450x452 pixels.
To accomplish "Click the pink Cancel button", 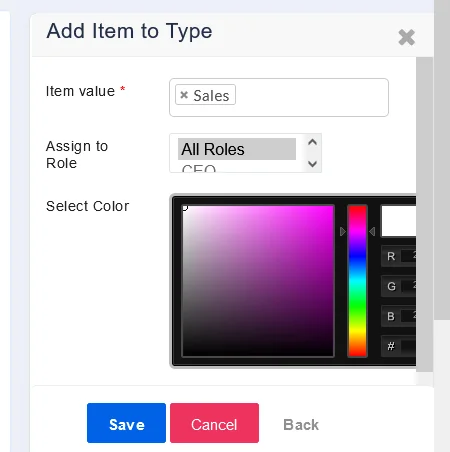I will (x=214, y=423).
